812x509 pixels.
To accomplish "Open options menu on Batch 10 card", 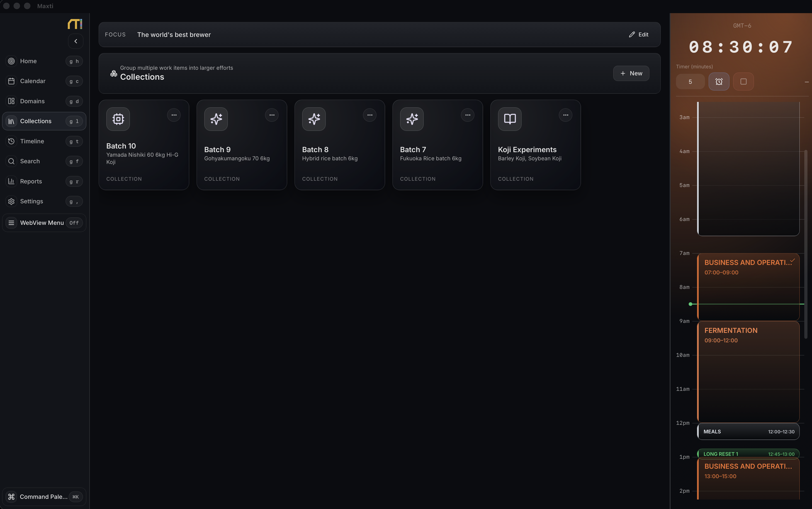I will coord(174,115).
